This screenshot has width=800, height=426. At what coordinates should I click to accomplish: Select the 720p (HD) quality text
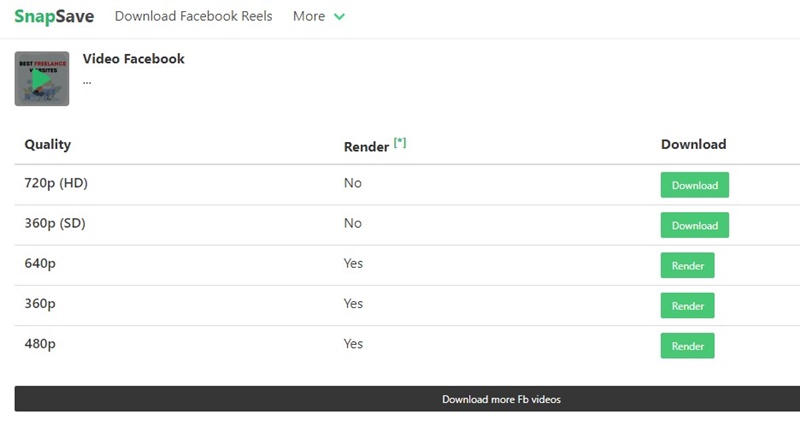pos(56,183)
